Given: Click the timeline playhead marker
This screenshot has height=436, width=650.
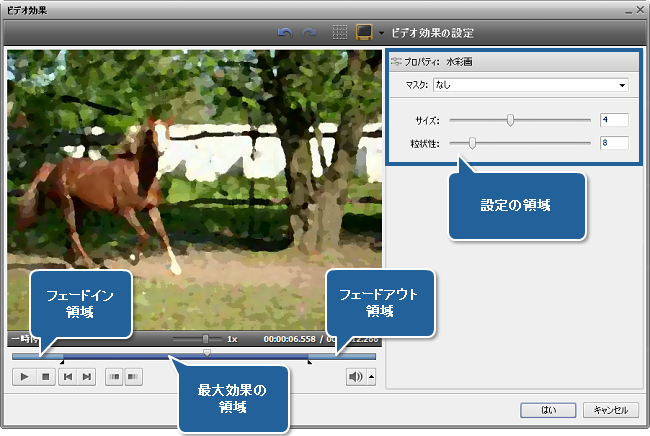Looking at the screenshot, I should click(x=207, y=353).
